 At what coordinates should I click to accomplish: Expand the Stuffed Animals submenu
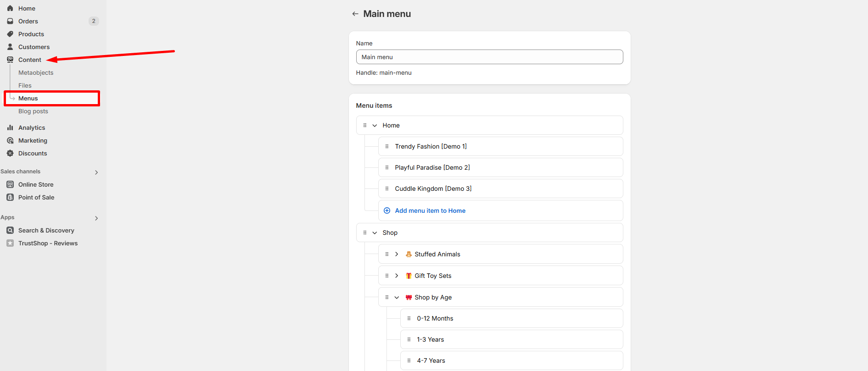[x=397, y=254]
